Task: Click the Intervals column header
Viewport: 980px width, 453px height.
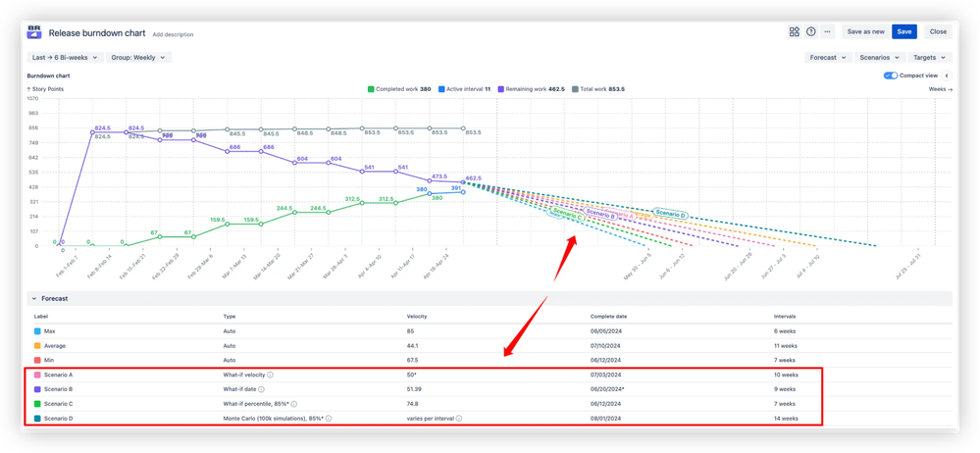Action: (x=785, y=317)
